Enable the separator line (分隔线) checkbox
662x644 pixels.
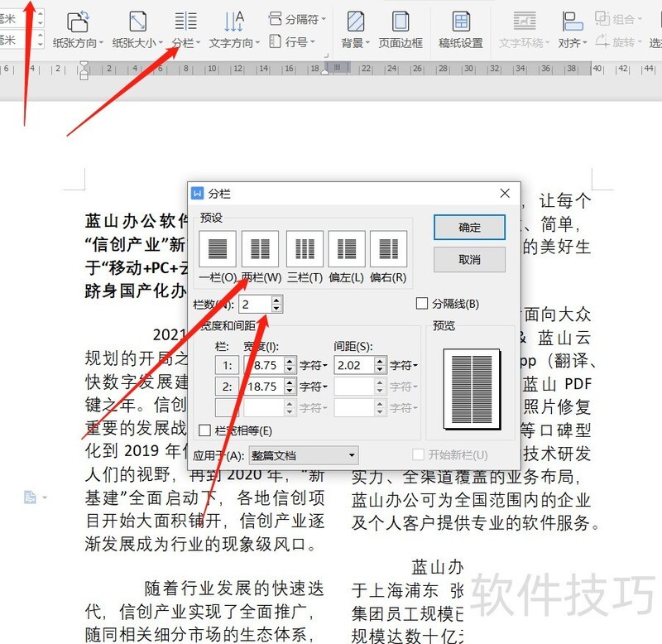click(422, 303)
